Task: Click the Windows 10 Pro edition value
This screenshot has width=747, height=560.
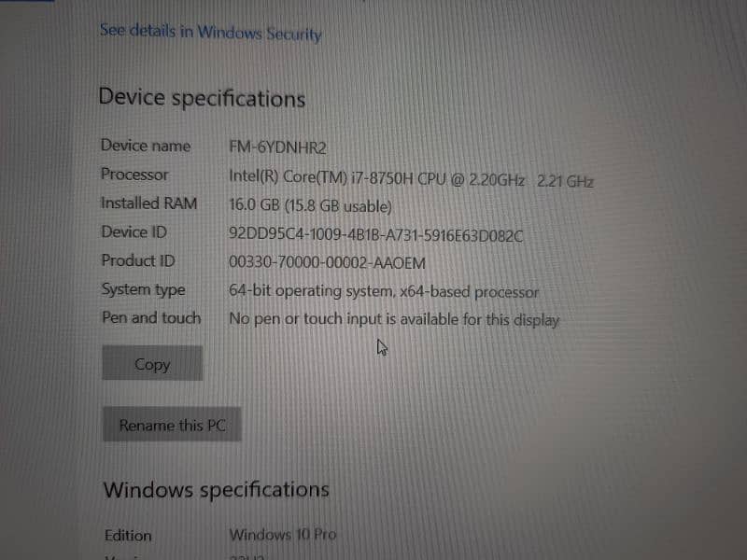Action: [283, 534]
